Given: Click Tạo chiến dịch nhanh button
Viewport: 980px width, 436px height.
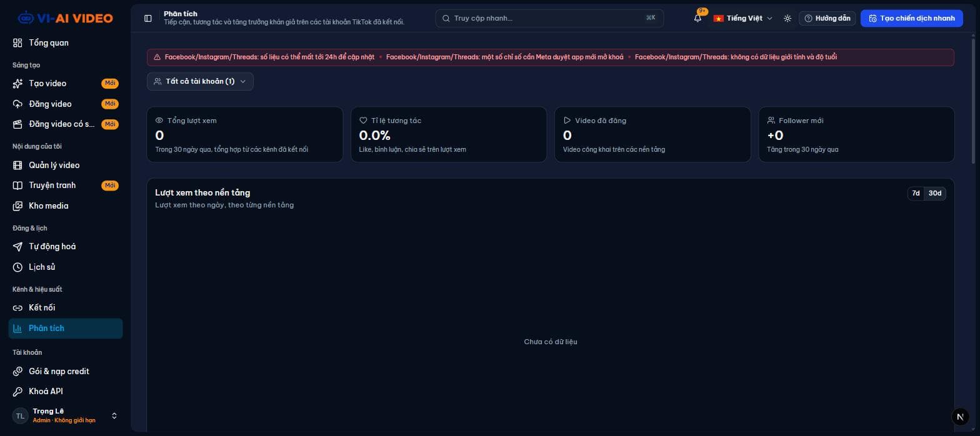Looking at the screenshot, I should click(x=912, y=18).
